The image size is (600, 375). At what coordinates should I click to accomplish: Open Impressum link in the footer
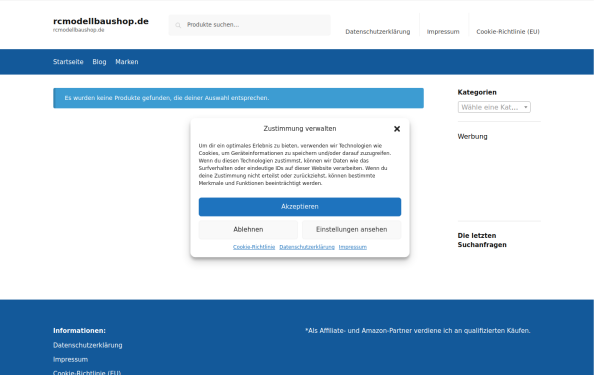coord(70,359)
